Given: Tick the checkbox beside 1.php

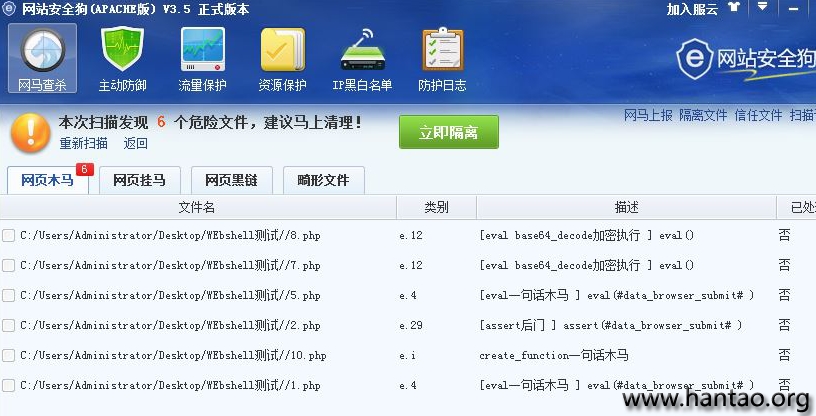Looking at the screenshot, I should pyautogui.click(x=9, y=386).
